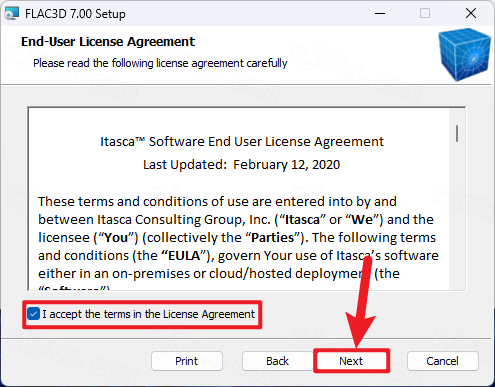Click the 'Please read the following' subtitle
495x387 pixels.
[160, 63]
